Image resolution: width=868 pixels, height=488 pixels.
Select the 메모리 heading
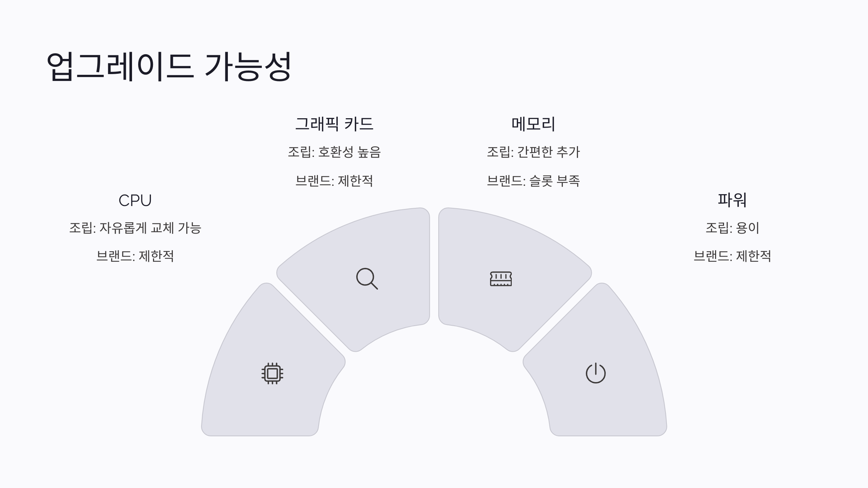click(533, 124)
